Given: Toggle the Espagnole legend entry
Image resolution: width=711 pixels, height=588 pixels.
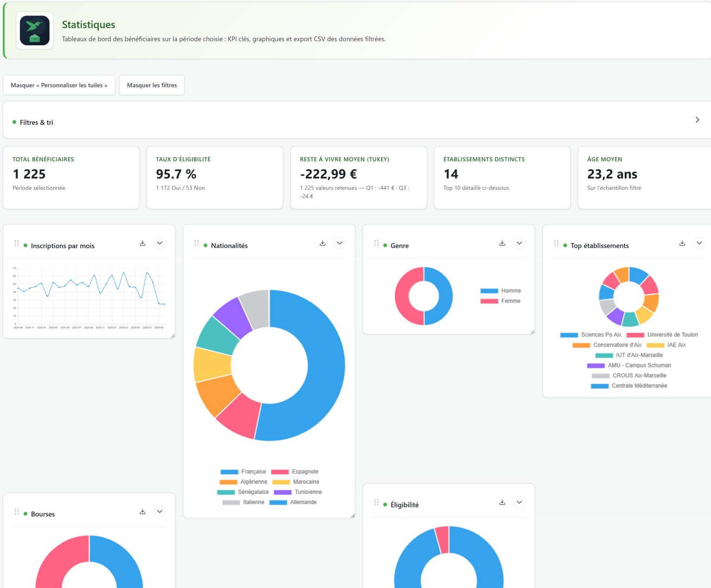Looking at the screenshot, I should pos(294,472).
